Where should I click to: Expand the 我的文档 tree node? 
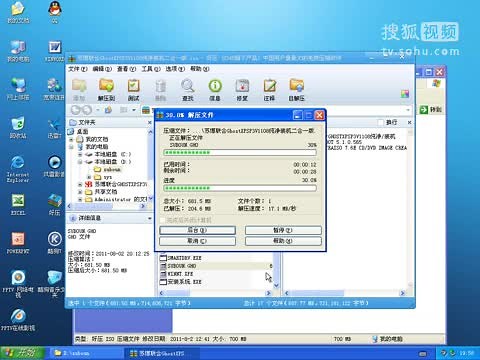pos(72,139)
